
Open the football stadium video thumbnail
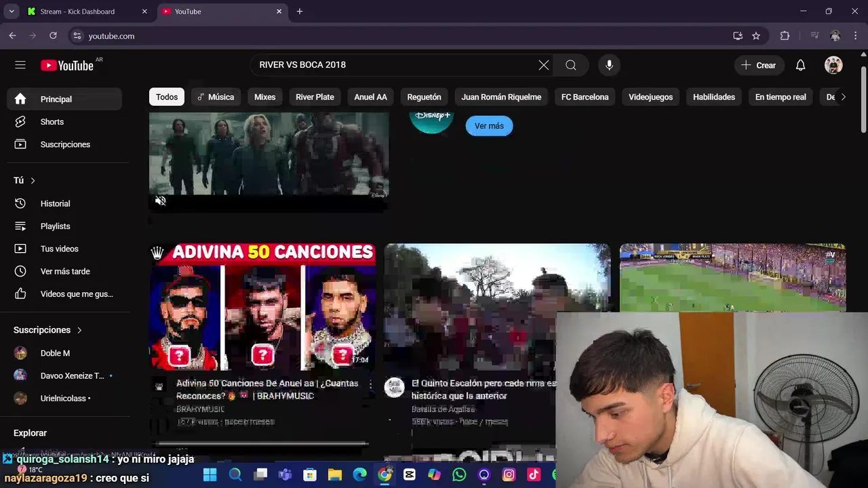tap(732, 277)
